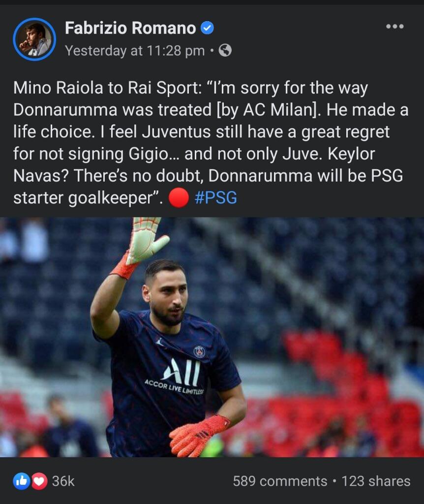The image size is (424, 504).
Task: Click the Jordan logo on the jersey
Action: click(160, 342)
